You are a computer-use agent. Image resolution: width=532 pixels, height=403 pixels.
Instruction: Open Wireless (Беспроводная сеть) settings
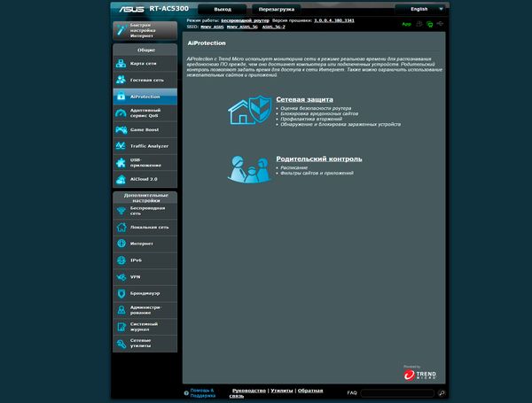(145, 211)
